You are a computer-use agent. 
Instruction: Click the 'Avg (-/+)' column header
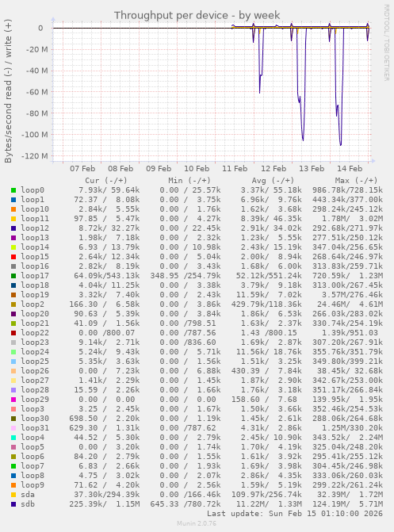[273, 181]
